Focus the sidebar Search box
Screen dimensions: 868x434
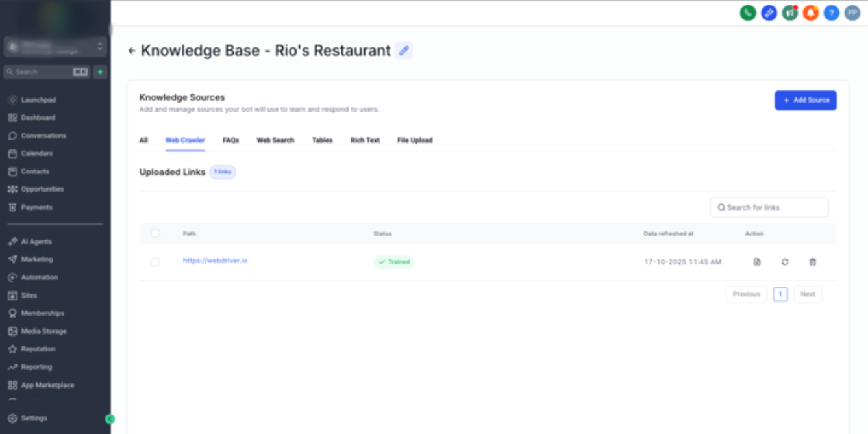click(47, 72)
